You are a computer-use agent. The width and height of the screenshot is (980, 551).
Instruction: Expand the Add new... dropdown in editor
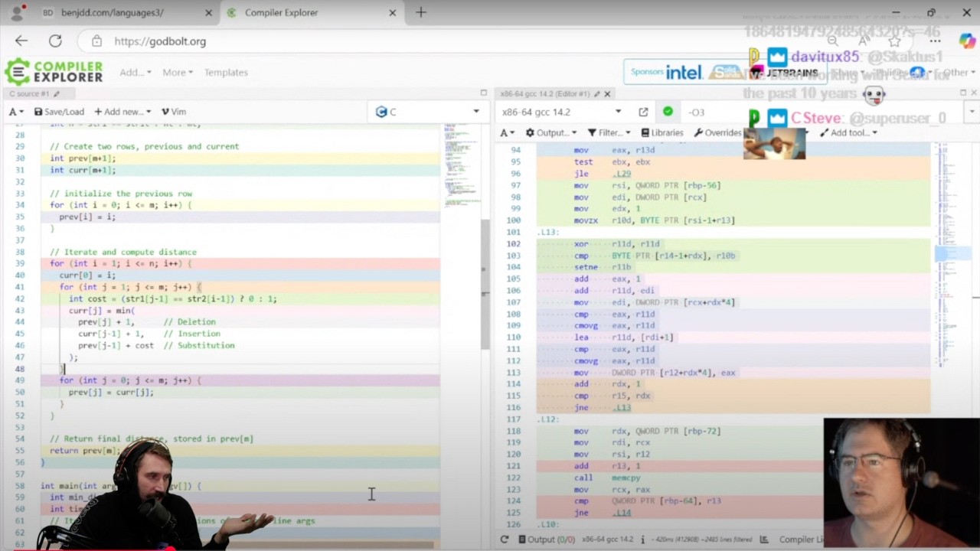(x=122, y=112)
